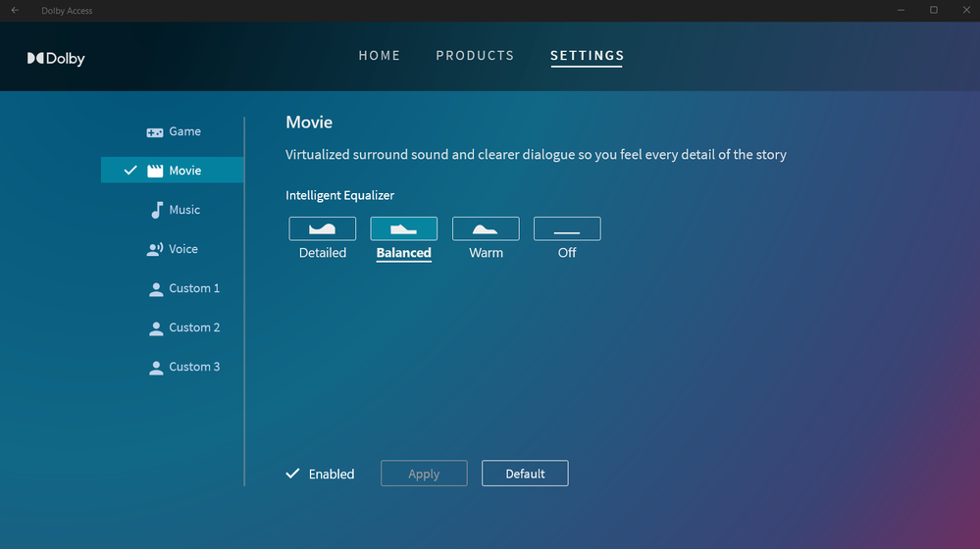
Task: Click the Music note icon
Action: click(156, 210)
